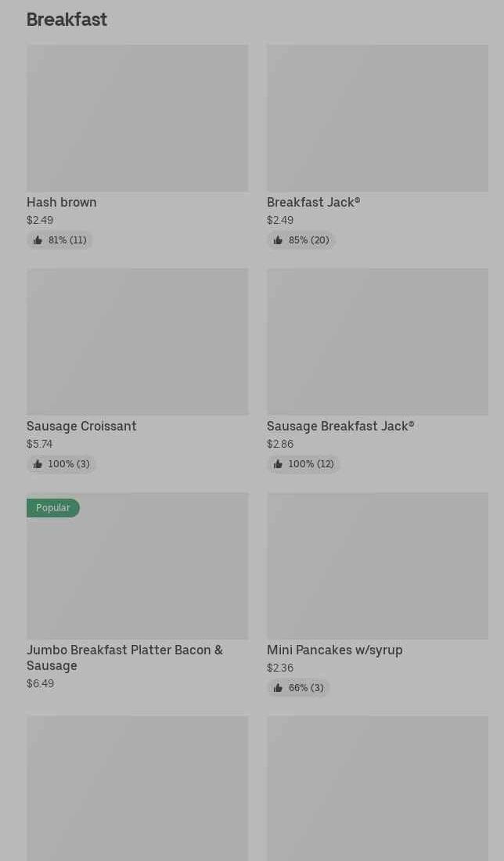504x861 pixels.
Task: Click the 85% (20) rating pill
Action: click(x=301, y=240)
